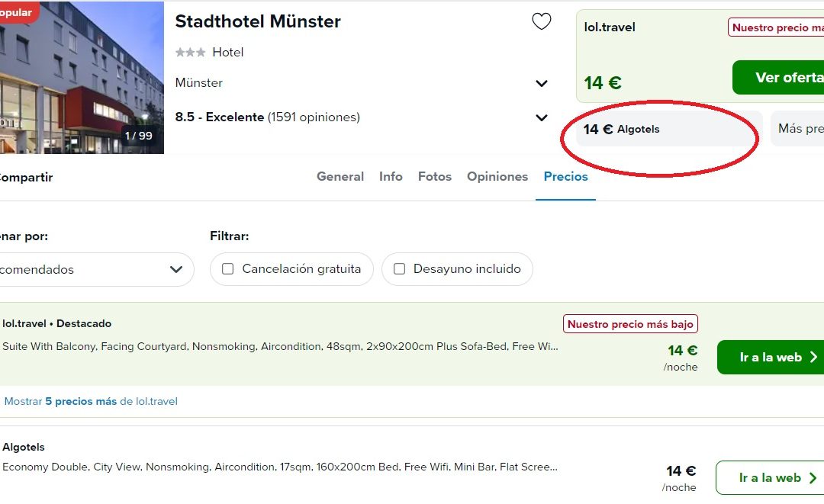Open the Opiniones tab
This screenshot has width=824, height=504.
click(497, 176)
